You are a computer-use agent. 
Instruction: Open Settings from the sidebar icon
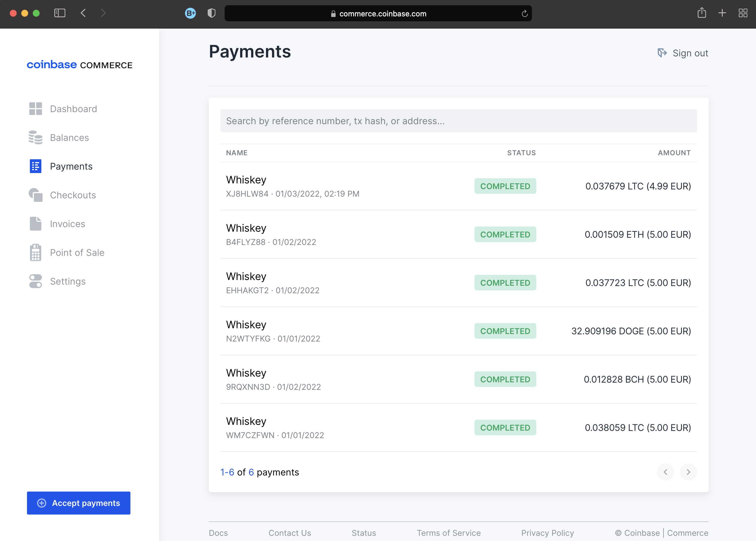35,281
